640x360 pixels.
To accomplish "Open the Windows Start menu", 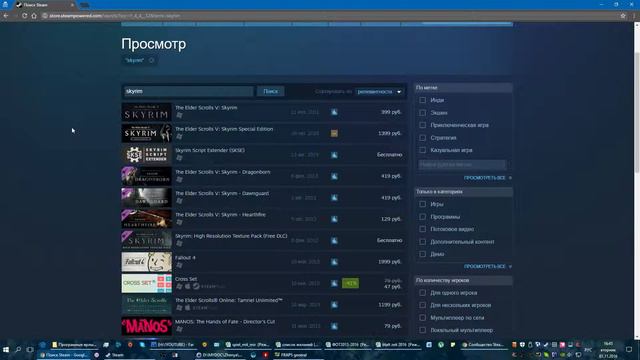I will click(x=6, y=350).
